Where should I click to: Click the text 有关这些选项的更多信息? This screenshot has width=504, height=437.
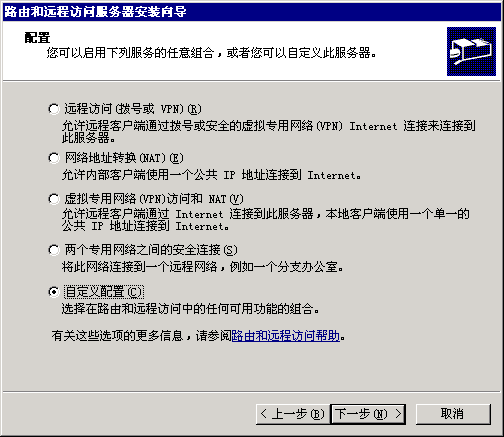117,335
